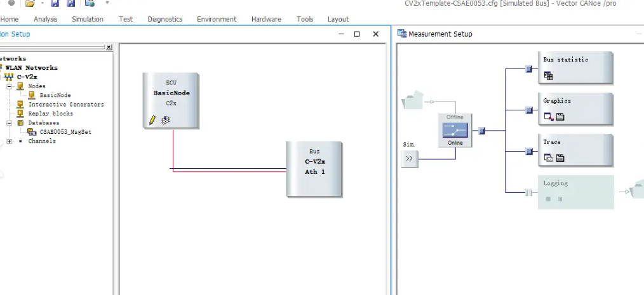
Task: Open the dropdown arrow beside the folder icon
Action: (x=43, y=3)
